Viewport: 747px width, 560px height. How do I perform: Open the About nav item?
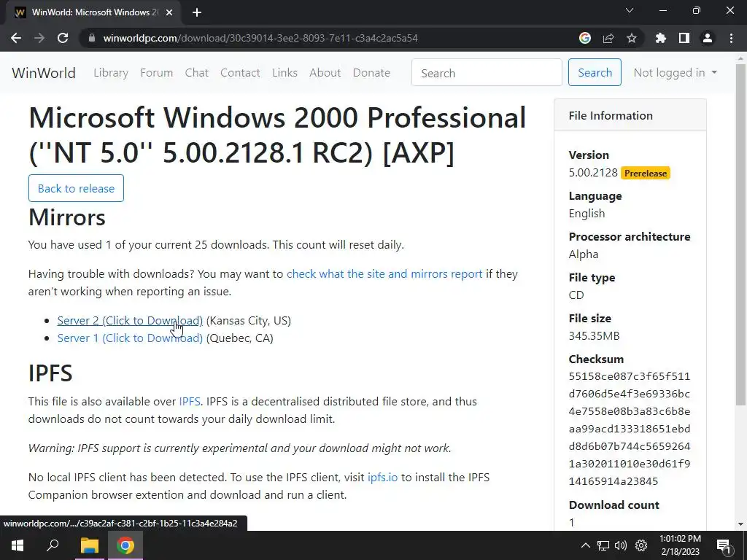(325, 73)
